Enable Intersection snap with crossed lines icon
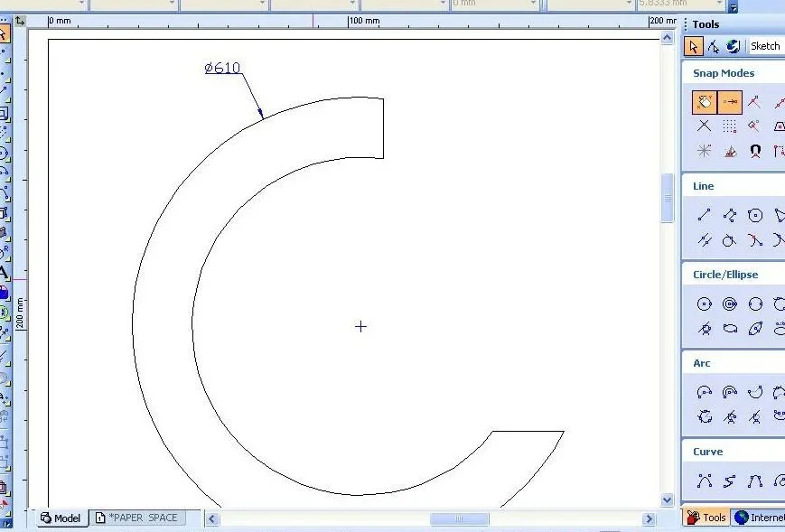The width and height of the screenshot is (785, 532). click(705, 126)
